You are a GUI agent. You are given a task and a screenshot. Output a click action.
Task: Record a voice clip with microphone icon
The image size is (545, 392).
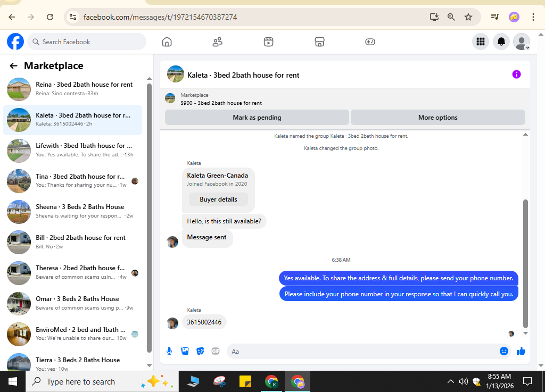coord(169,351)
